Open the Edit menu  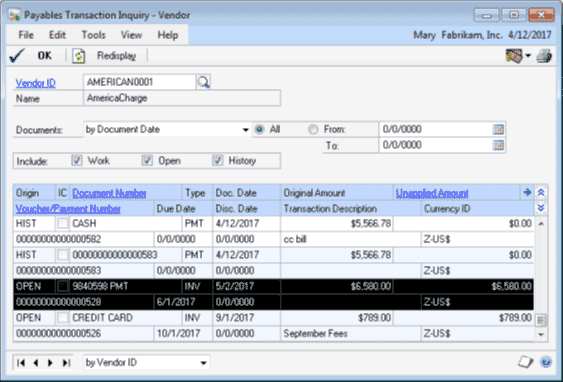click(57, 35)
